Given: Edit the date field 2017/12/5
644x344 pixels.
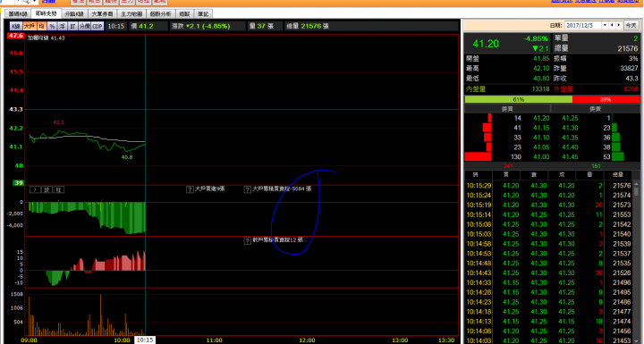Looking at the screenshot, I should (583, 25).
